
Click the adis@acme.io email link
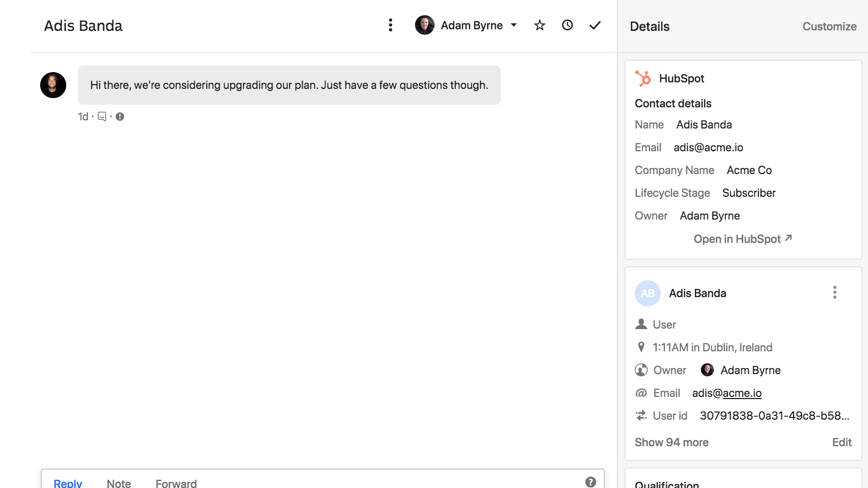[726, 393]
